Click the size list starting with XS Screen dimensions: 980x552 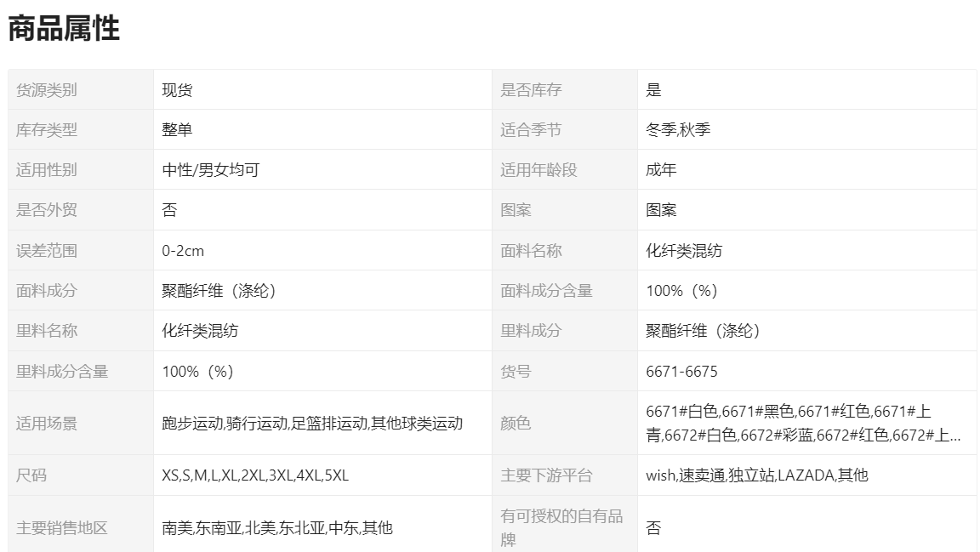coord(255,475)
